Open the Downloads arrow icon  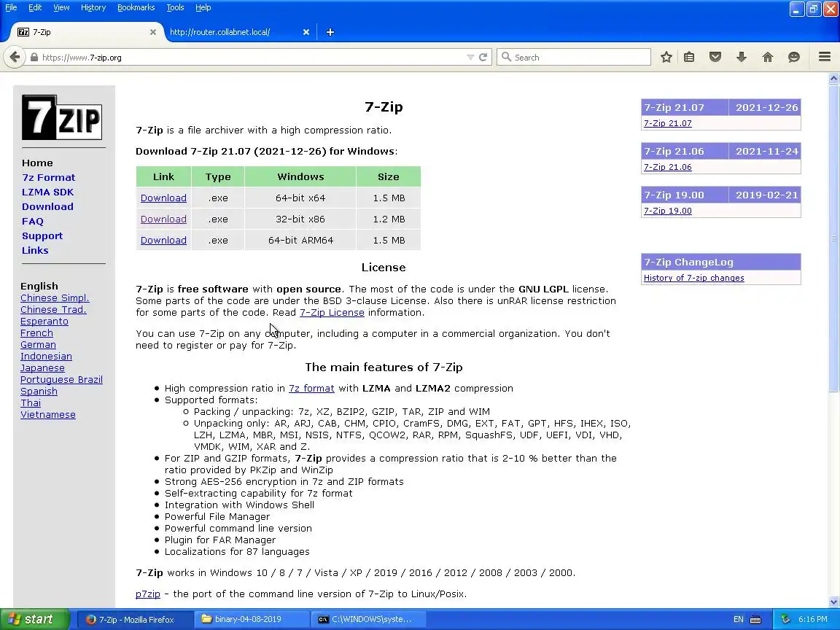click(x=742, y=57)
